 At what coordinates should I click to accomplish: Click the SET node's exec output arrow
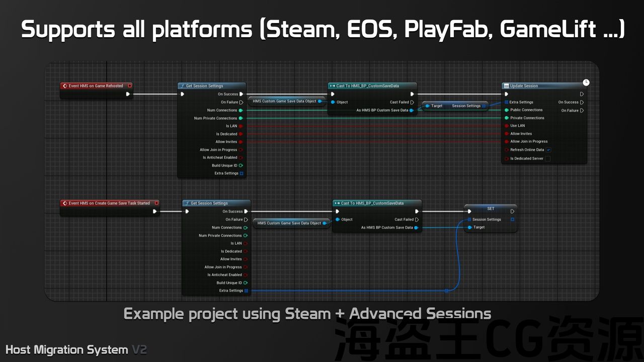[512, 211]
